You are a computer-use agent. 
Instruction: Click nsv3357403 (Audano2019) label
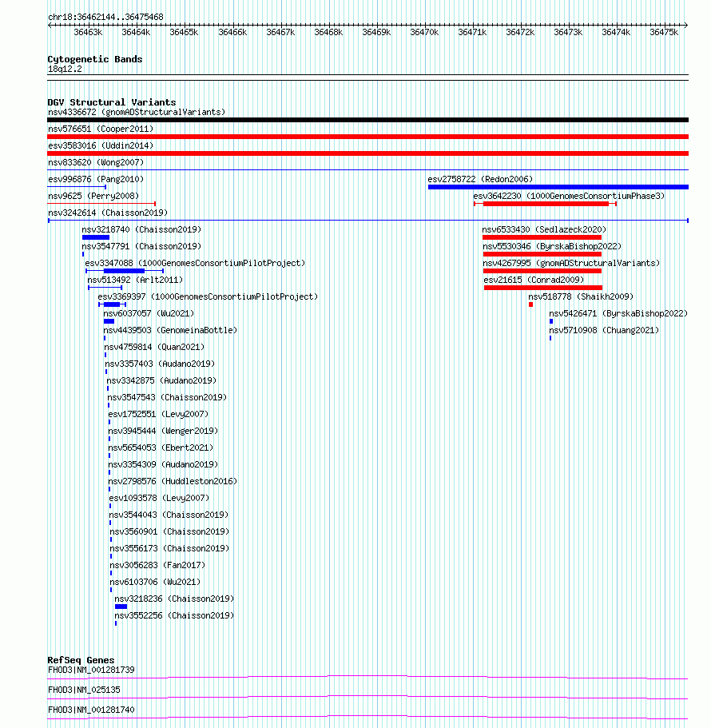click(x=160, y=364)
